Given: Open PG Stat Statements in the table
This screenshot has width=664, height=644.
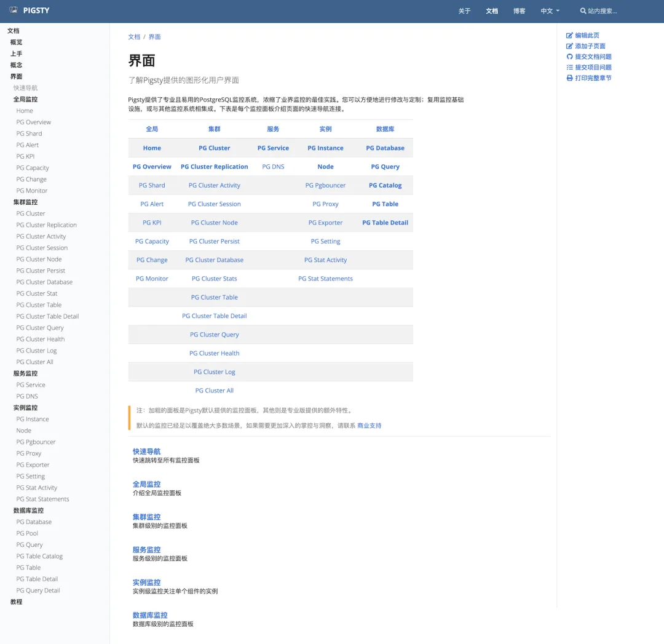Looking at the screenshot, I should 326,279.
